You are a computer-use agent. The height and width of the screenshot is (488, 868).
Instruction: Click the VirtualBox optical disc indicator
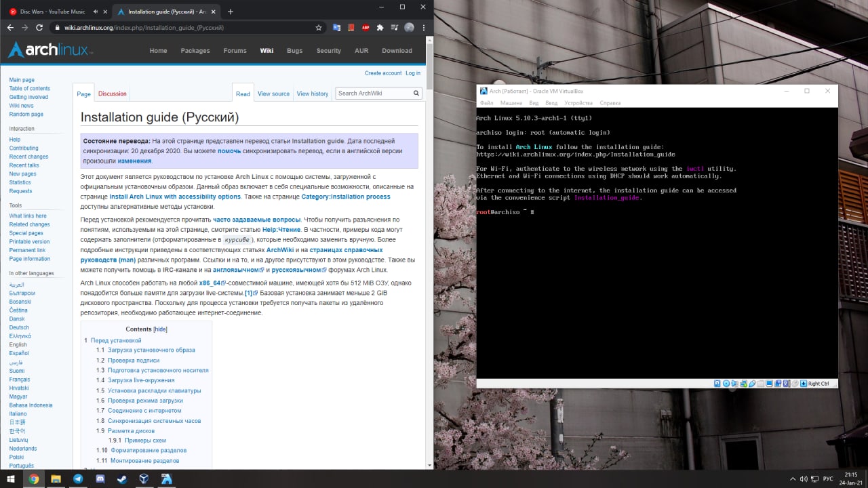coord(726,384)
